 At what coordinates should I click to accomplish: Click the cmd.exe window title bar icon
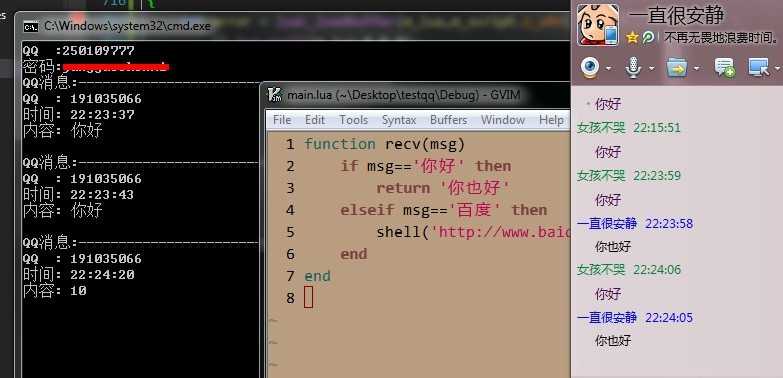(31, 26)
